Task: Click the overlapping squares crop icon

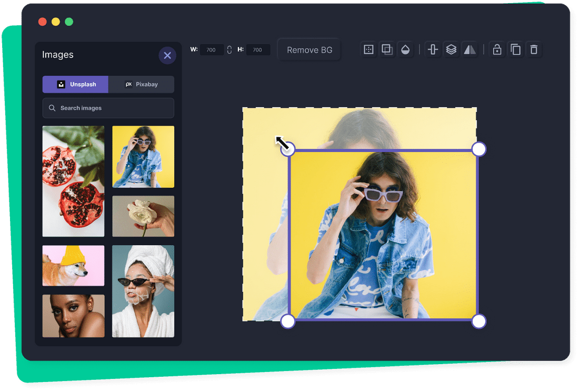Action: (x=387, y=49)
